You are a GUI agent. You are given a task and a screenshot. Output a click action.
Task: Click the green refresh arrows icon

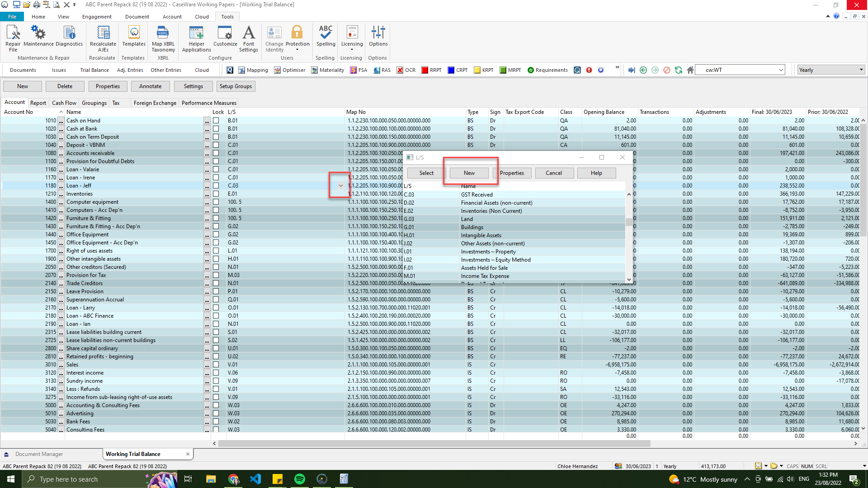(678, 70)
